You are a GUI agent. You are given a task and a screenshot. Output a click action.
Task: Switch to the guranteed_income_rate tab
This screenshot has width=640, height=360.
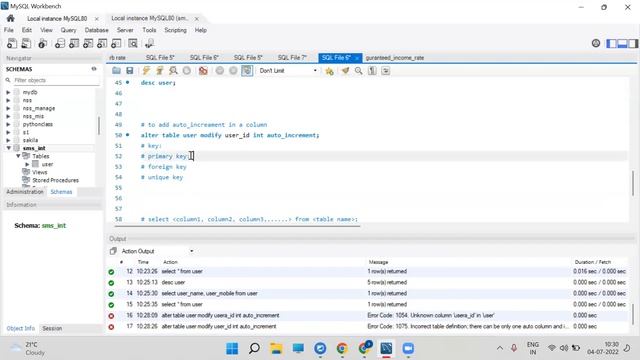pos(395,58)
